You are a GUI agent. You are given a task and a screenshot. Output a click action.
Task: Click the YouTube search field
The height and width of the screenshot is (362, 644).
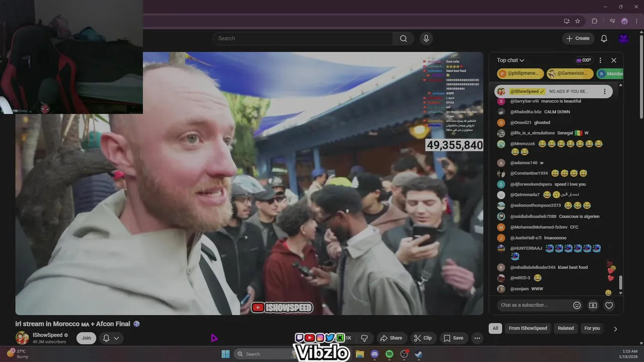(303, 38)
